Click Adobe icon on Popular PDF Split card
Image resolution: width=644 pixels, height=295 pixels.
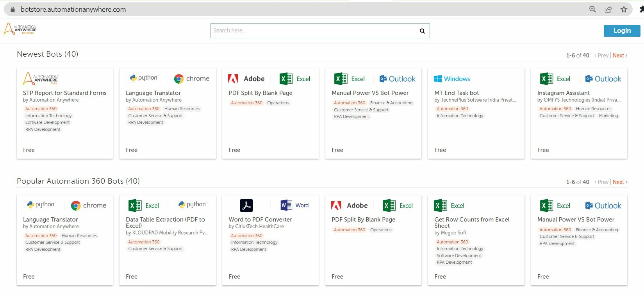(x=349, y=206)
